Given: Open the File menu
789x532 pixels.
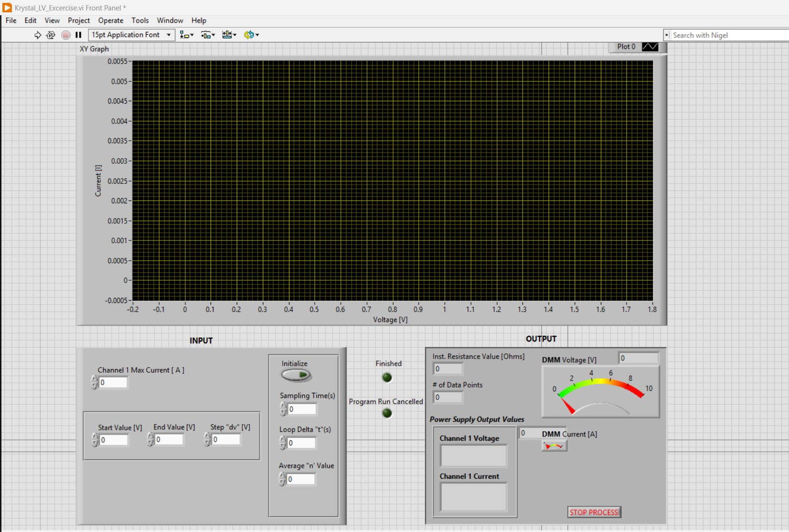Looking at the screenshot, I should pos(11,20).
